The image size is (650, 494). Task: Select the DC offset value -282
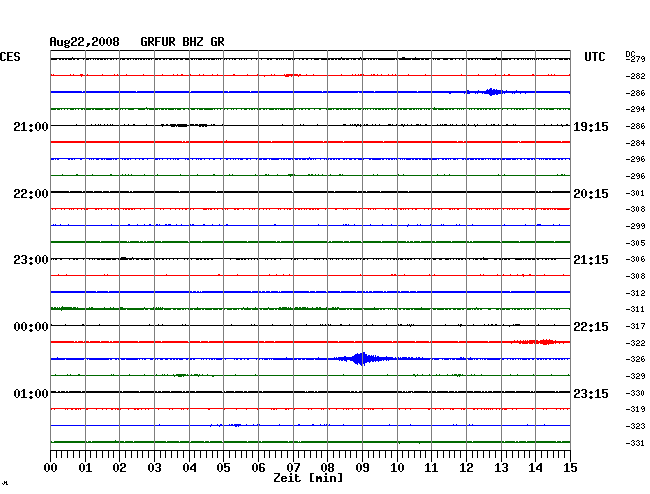[x=635, y=76]
